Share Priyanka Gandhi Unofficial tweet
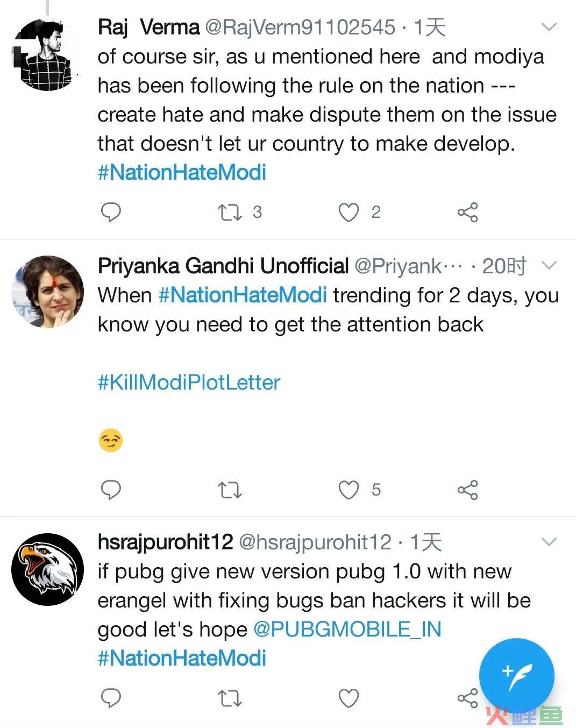 (x=467, y=490)
